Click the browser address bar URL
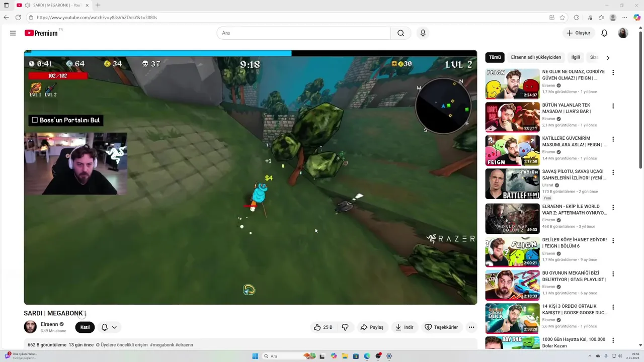This screenshot has height=362, width=644. tap(97, 17)
